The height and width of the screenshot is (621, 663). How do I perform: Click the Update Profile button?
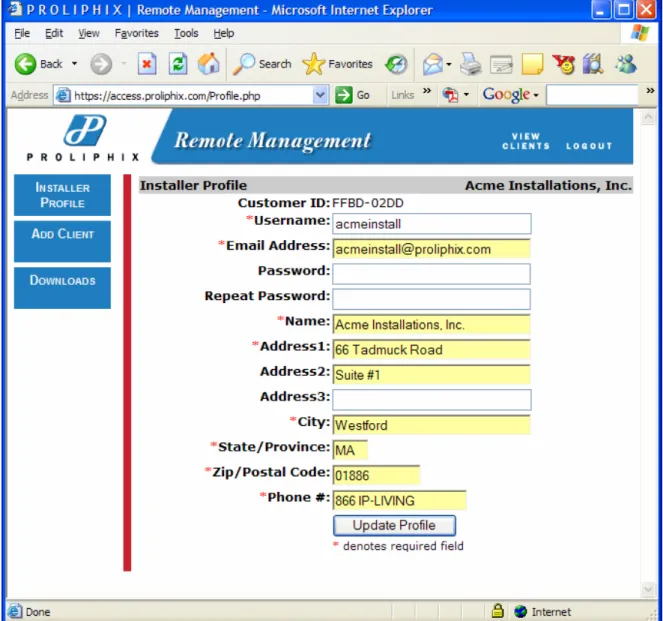click(394, 525)
